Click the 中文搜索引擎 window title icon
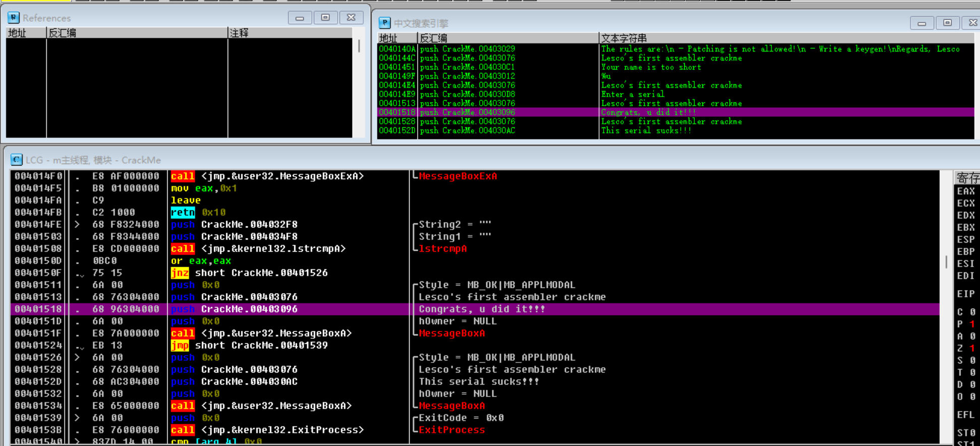 tap(384, 23)
